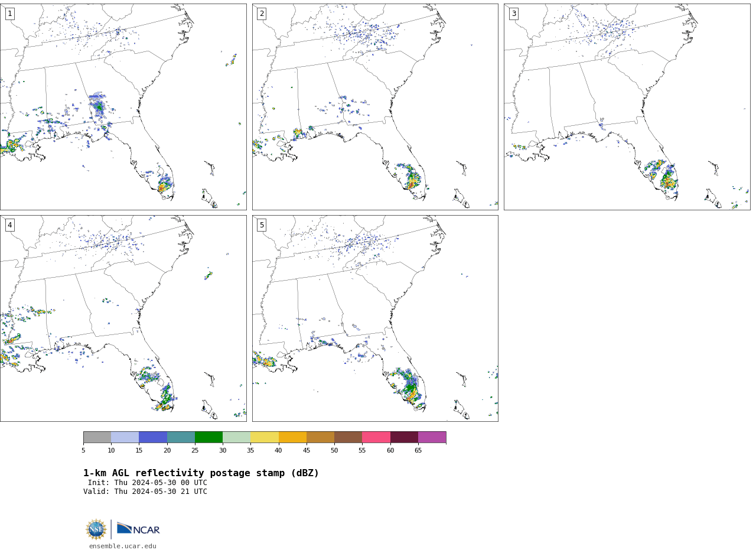Image resolution: width=756 pixels, height=553 pixels.
Task: Click the 1-km AGL reflectivity title
Action: point(201,473)
